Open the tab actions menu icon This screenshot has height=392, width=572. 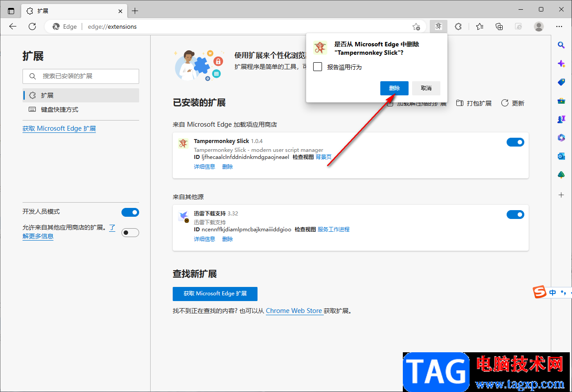(x=11, y=11)
